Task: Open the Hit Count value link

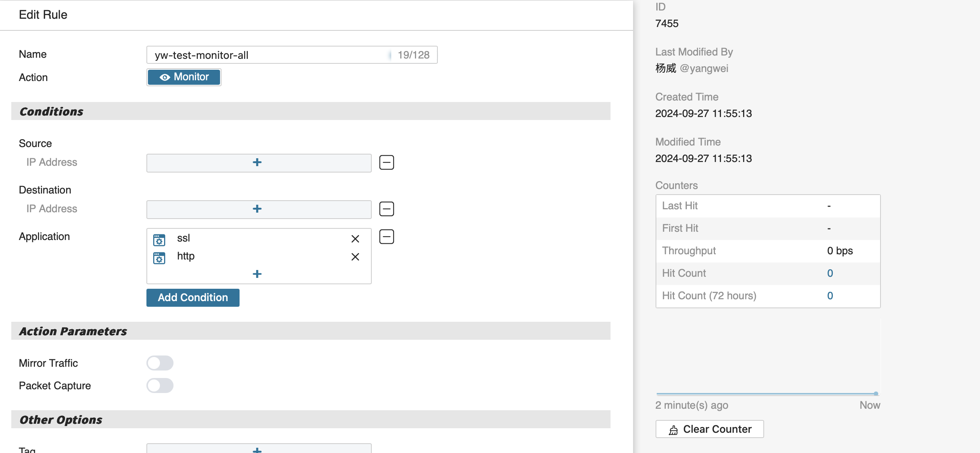Action: (830, 273)
